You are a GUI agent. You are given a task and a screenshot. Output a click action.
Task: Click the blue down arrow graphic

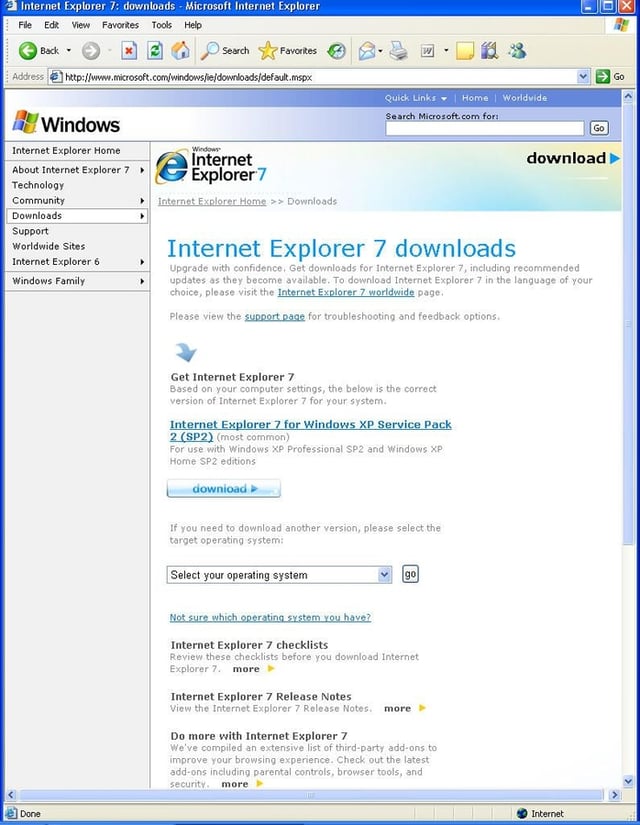[x=186, y=352]
